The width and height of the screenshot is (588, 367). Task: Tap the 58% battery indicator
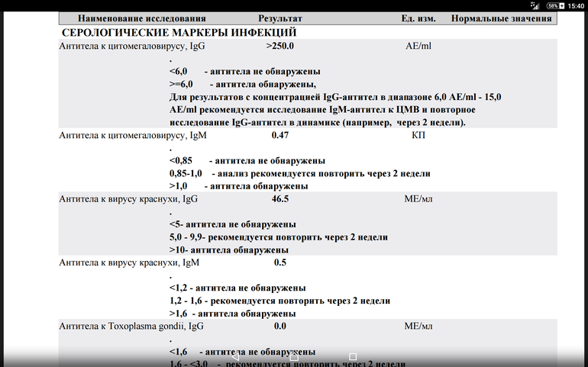pyautogui.click(x=554, y=5)
